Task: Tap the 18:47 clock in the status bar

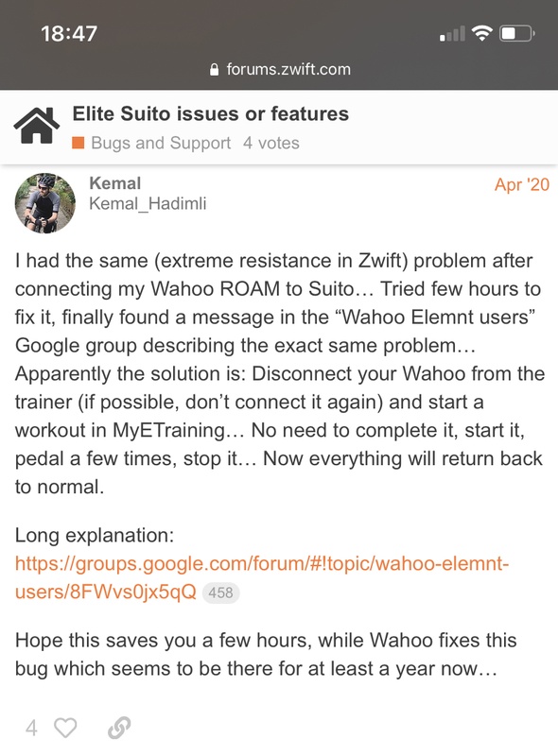Action: [x=69, y=34]
